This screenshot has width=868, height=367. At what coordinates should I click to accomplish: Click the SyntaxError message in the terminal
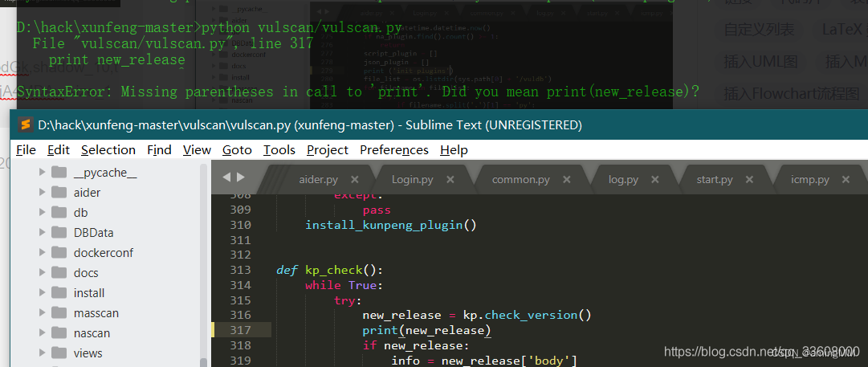pos(359,92)
